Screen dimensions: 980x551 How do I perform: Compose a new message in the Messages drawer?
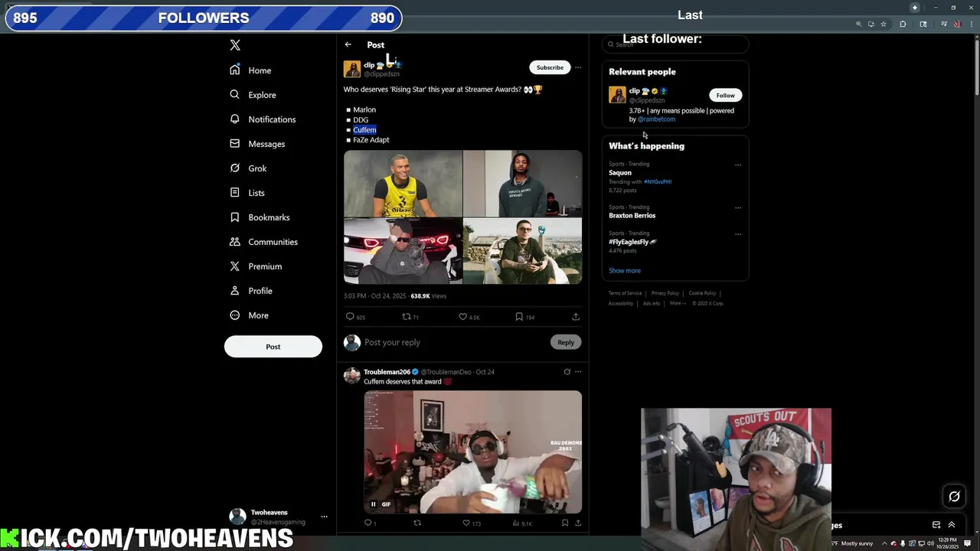(x=936, y=525)
